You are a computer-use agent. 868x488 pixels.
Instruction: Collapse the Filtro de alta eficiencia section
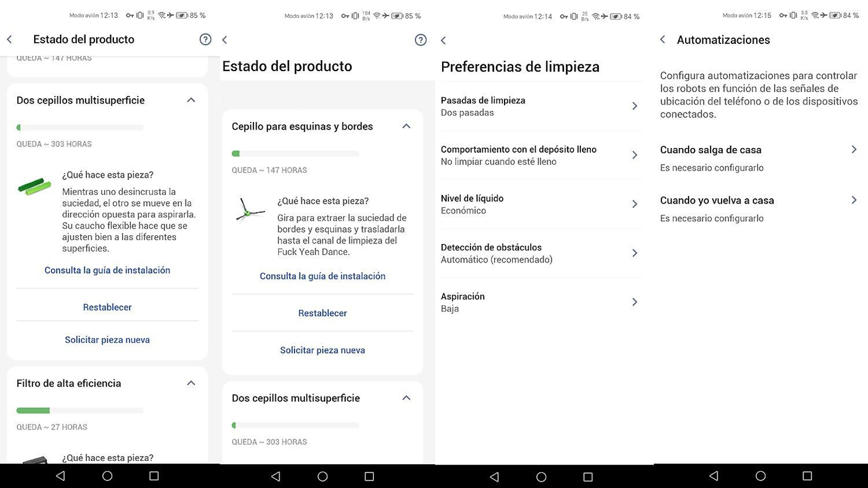tap(191, 383)
